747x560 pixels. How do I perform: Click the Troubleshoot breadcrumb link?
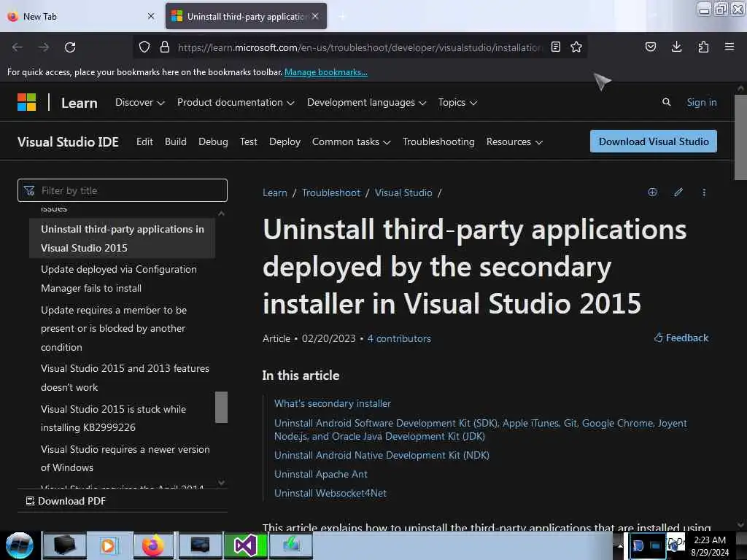click(331, 192)
